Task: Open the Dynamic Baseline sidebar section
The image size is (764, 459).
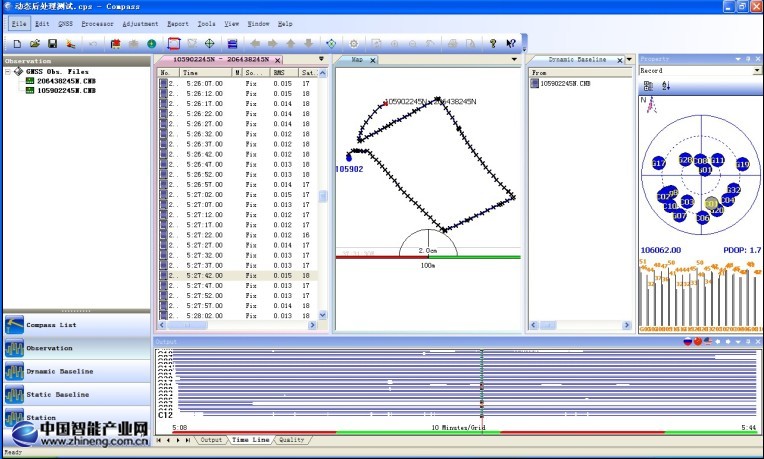Action: (x=60, y=371)
